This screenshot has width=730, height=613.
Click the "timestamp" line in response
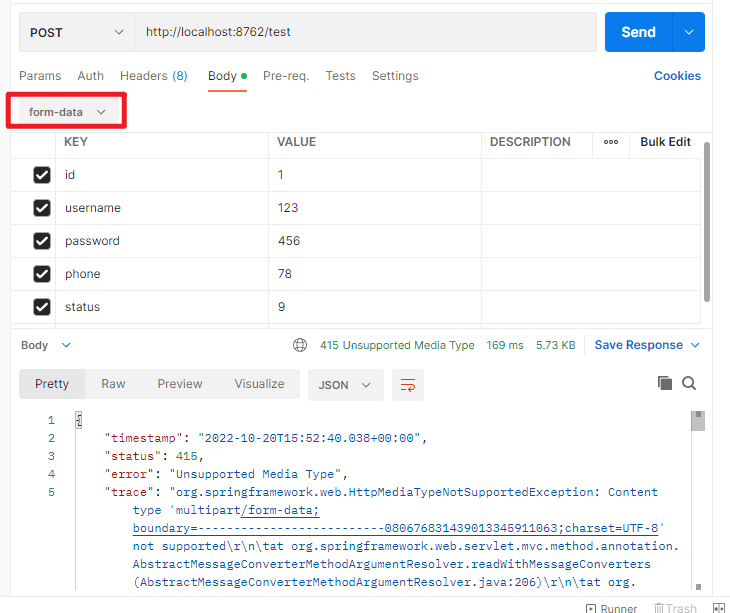(x=266, y=438)
